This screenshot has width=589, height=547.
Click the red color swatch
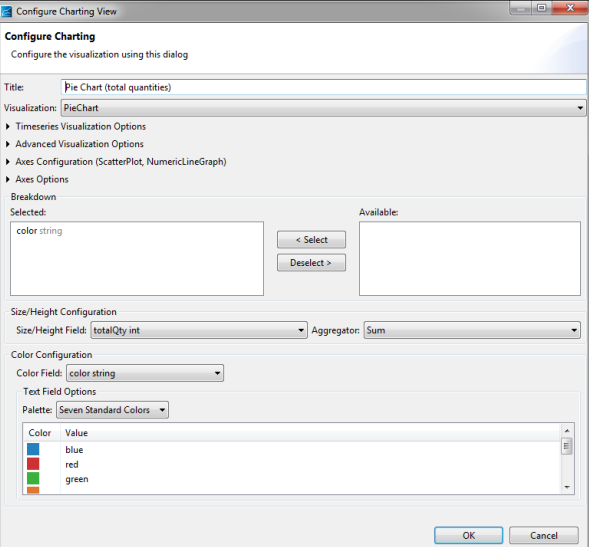(x=33, y=464)
